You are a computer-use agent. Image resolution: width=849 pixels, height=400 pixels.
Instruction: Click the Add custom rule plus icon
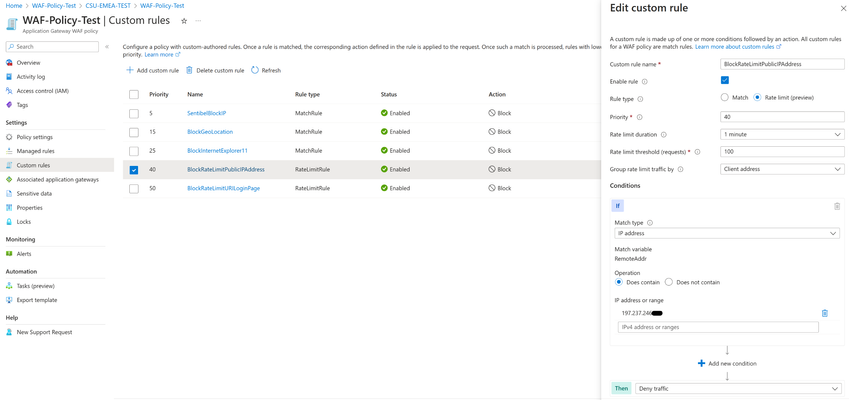coord(129,70)
